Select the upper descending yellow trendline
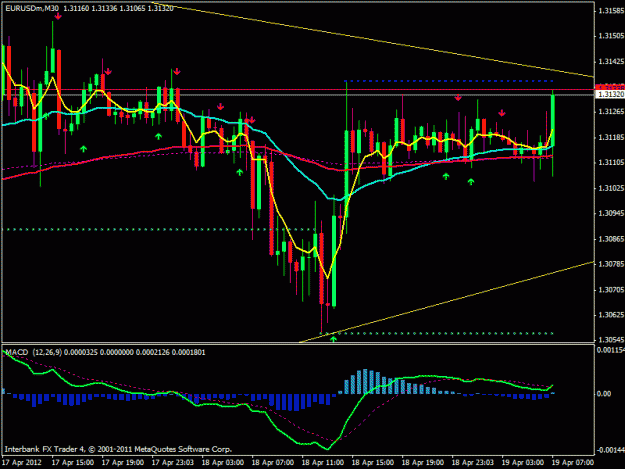The height and width of the screenshot is (469, 625). coord(375,40)
